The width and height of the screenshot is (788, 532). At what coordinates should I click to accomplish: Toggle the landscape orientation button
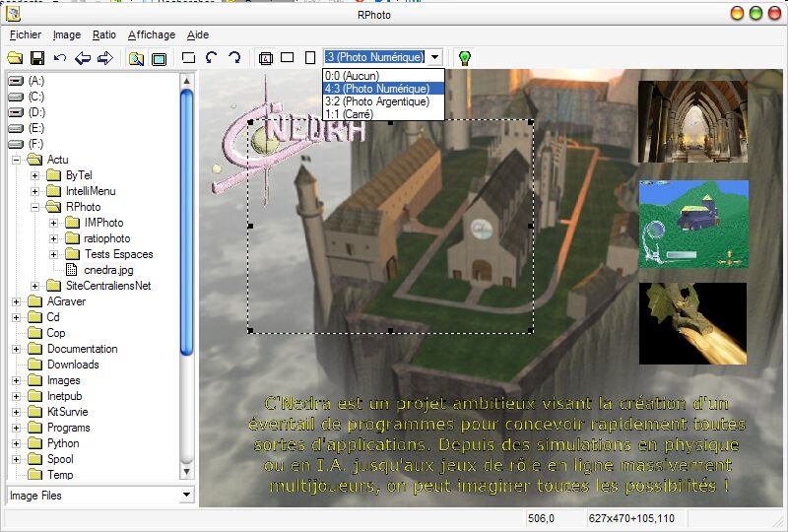[x=288, y=58]
